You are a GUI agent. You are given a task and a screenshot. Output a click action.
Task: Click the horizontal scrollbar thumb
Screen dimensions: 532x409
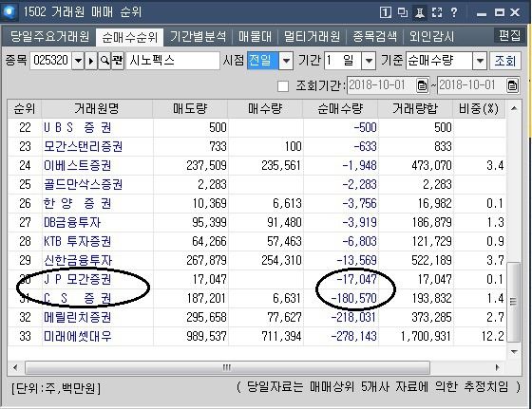pos(227,367)
